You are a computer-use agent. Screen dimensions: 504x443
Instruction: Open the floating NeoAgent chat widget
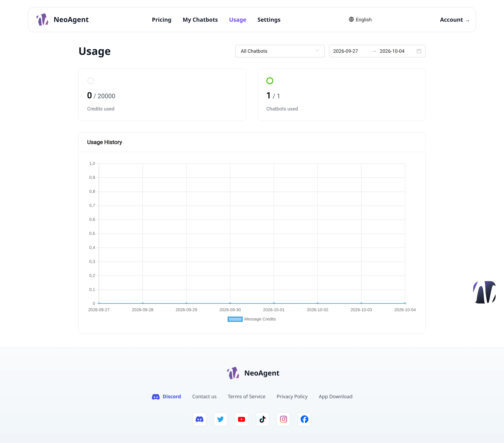point(484,292)
